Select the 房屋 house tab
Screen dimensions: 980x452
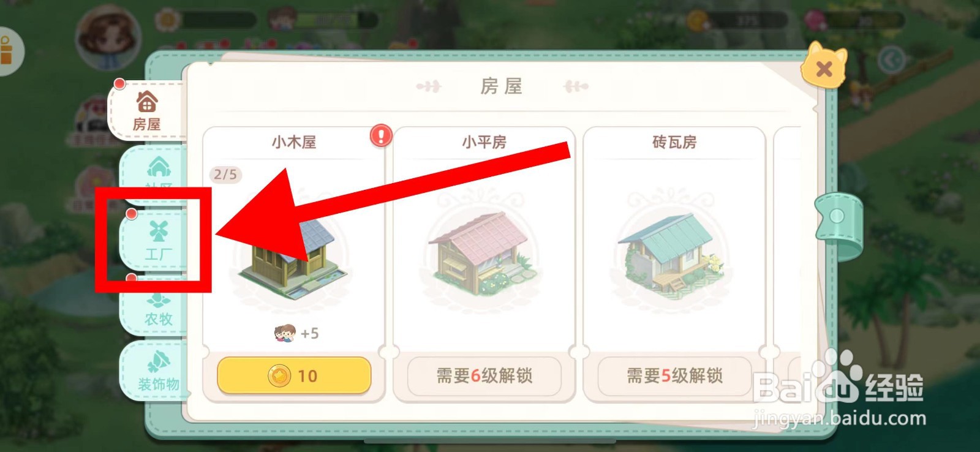(147, 111)
